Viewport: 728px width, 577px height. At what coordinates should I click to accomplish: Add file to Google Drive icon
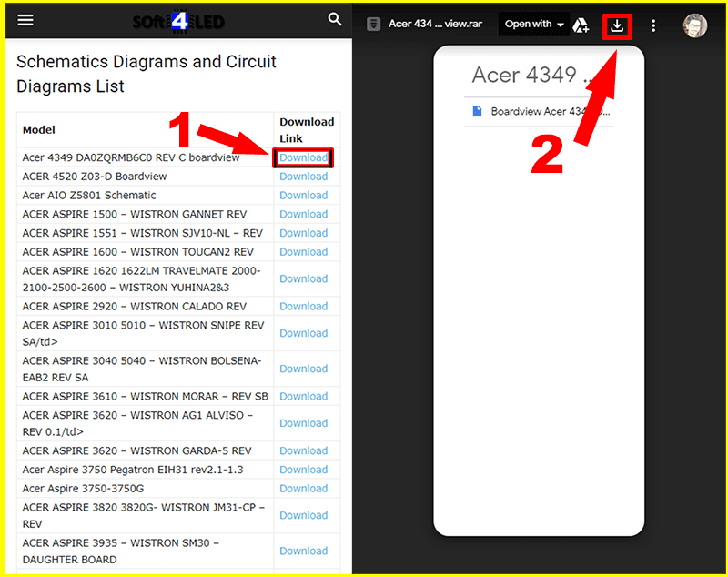click(x=581, y=25)
